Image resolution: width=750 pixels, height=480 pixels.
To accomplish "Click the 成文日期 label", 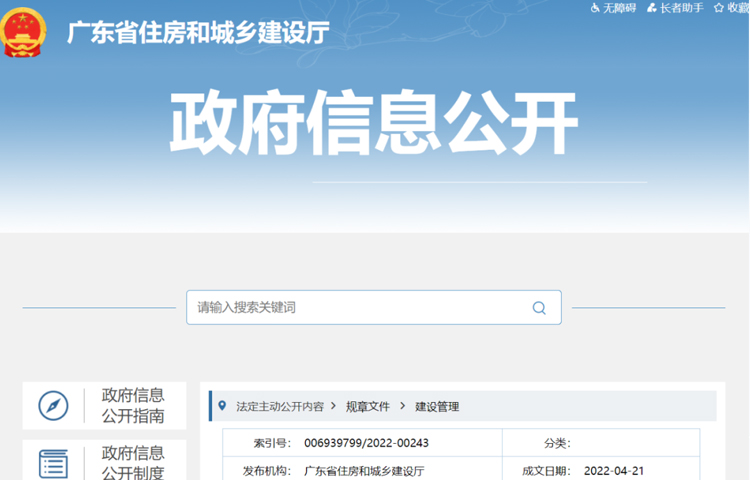I will click(546, 471).
